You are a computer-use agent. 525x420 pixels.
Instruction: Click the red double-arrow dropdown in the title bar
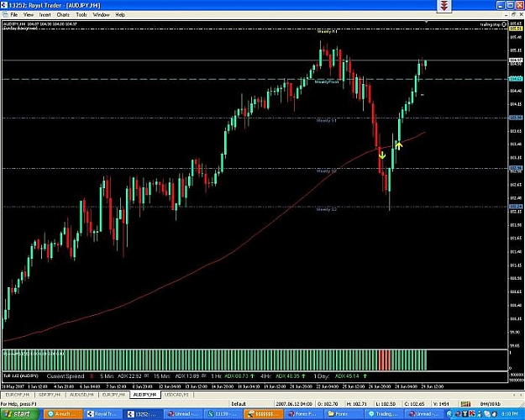pos(444,6)
